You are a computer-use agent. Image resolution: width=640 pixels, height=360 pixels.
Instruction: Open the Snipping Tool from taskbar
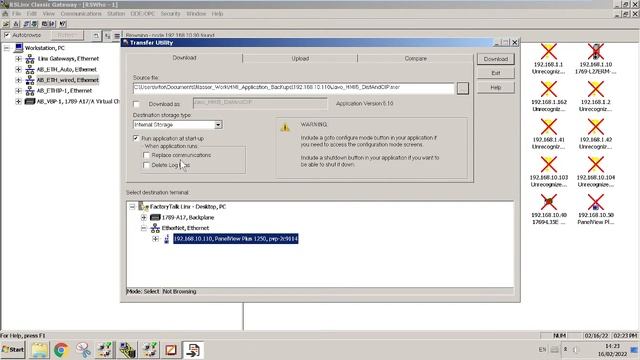tap(83, 350)
